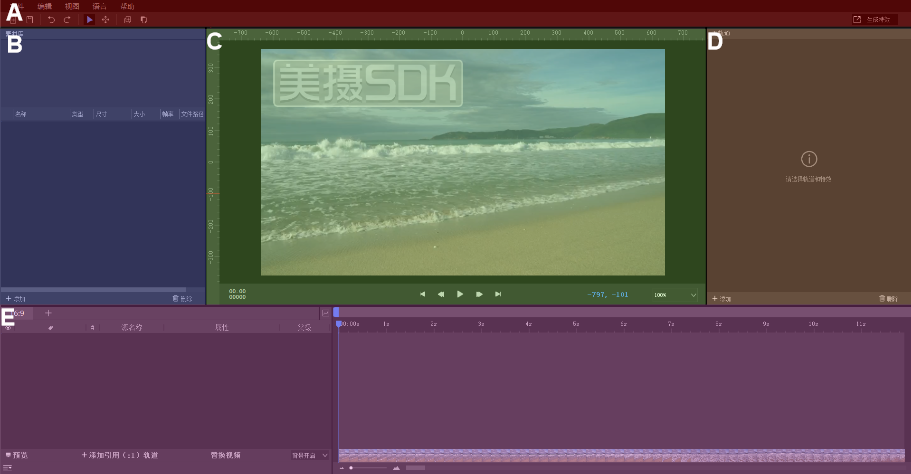Click the list menu icon at the bottom left
The height and width of the screenshot is (474, 911).
tap(8, 467)
